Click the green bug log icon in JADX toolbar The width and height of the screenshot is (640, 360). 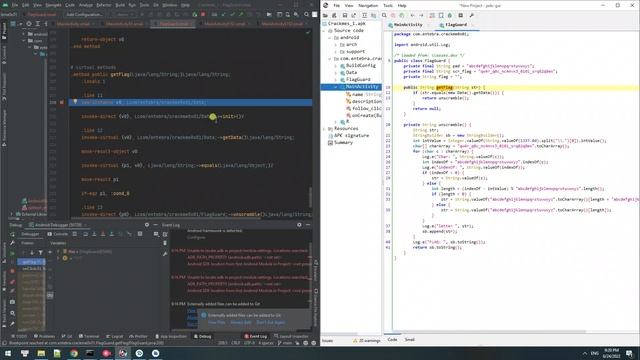pyautogui.click(x=450, y=16)
